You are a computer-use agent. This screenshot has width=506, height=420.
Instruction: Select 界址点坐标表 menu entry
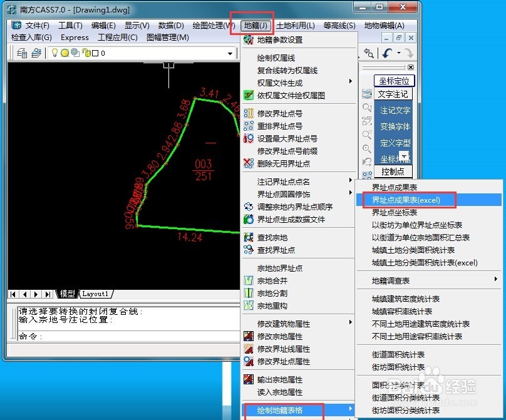pyautogui.click(x=395, y=213)
